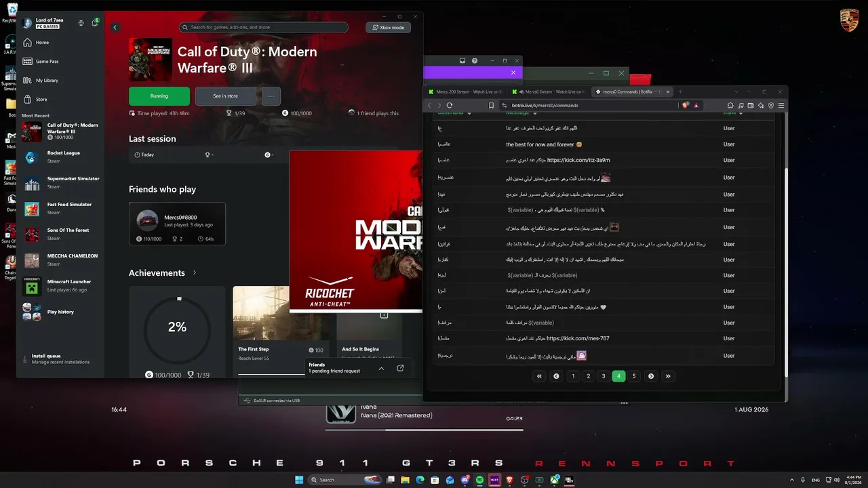
Task: Switch to the Mercs0 Stream browser tab
Action: pos(549,91)
